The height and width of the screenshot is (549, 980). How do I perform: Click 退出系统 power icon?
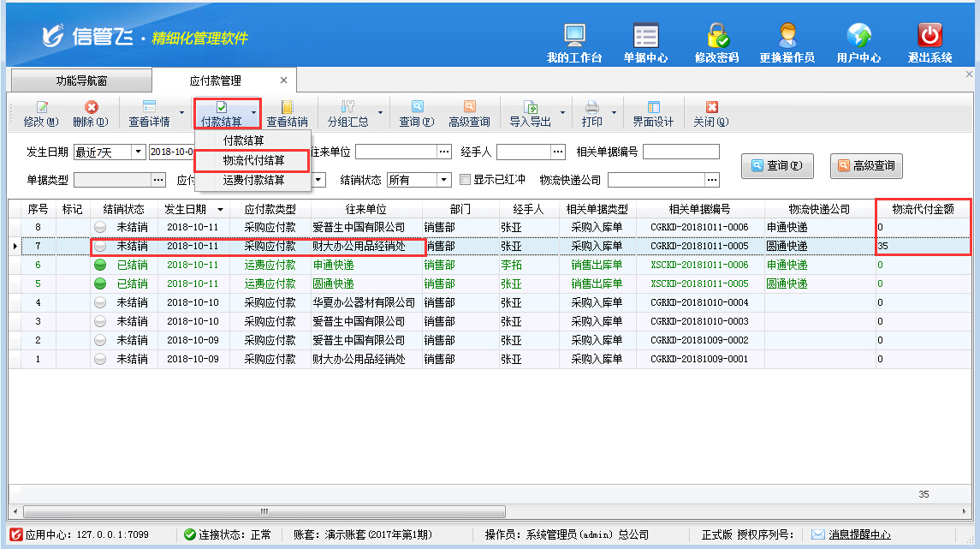930,36
